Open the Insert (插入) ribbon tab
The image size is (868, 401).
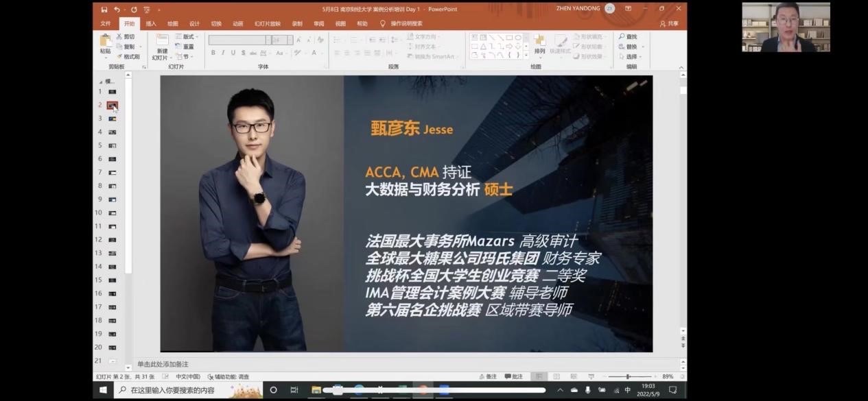pyautogui.click(x=151, y=23)
